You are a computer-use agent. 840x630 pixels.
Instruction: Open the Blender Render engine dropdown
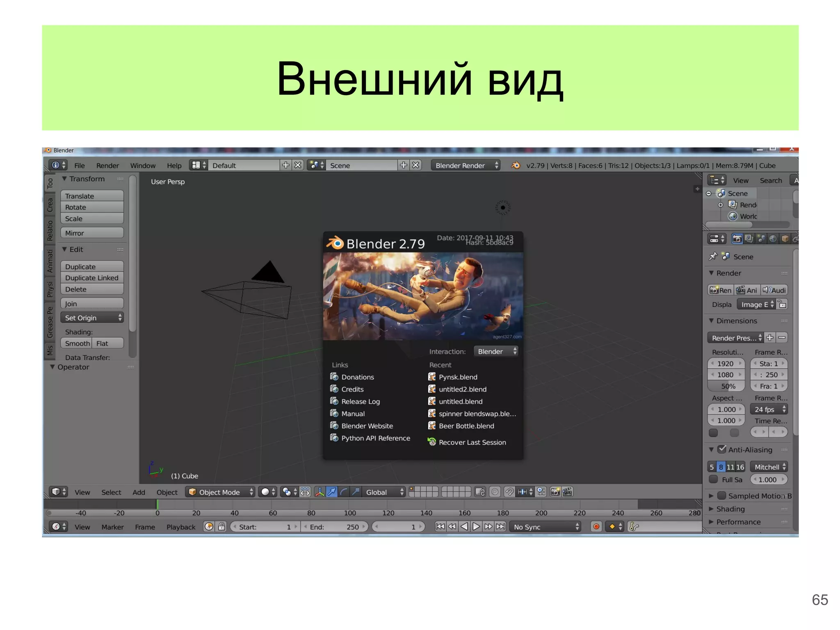(466, 165)
